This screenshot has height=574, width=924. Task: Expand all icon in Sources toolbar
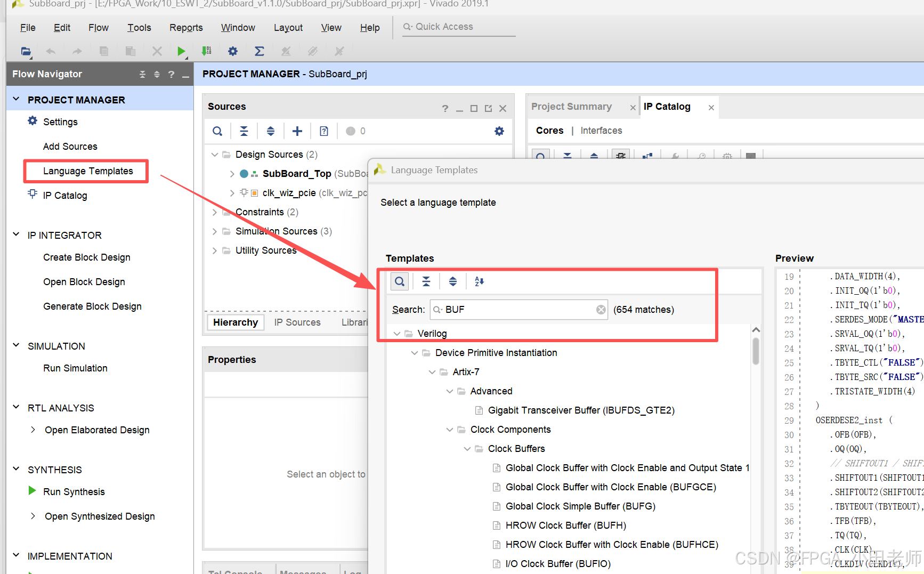point(271,131)
